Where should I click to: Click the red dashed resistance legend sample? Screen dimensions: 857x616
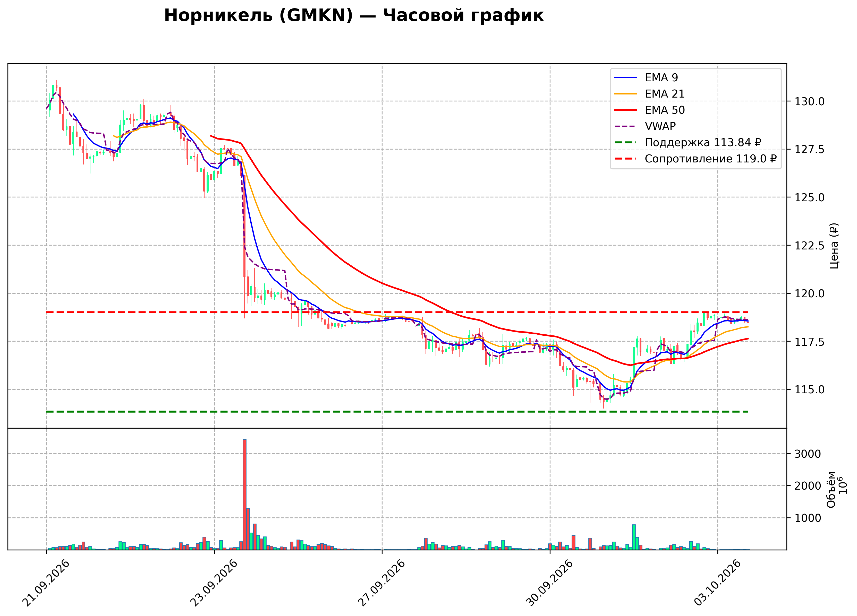(626, 159)
